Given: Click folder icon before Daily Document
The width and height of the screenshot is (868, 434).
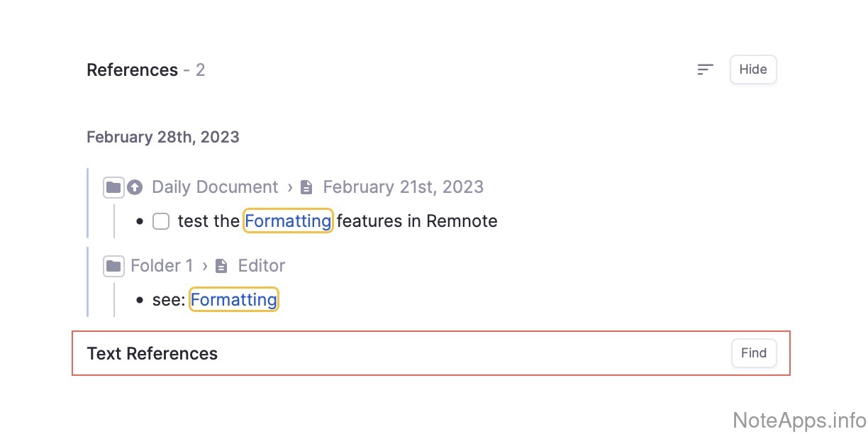Looking at the screenshot, I should pos(113,187).
